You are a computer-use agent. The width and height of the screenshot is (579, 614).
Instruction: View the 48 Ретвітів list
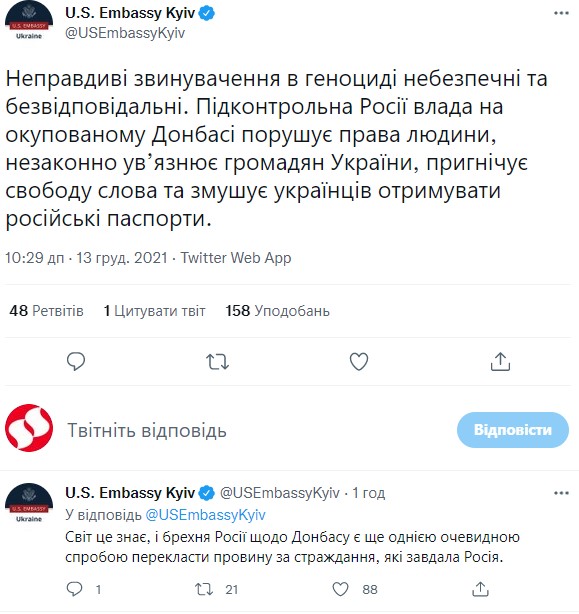pos(46,311)
